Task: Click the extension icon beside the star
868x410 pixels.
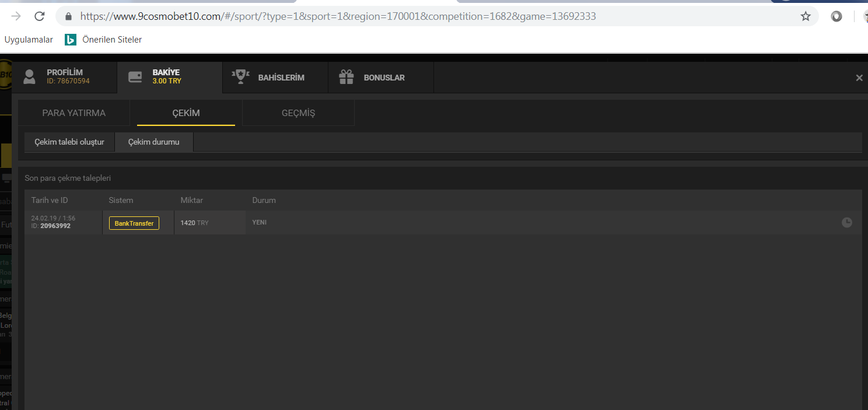Action: pos(836,16)
